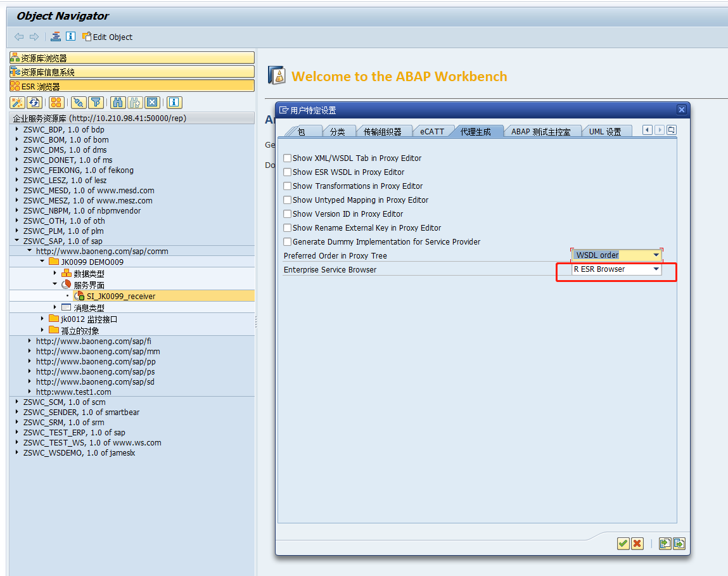Click the find next binoculars-plus icon
The width and height of the screenshot is (728, 576).
pos(134,102)
